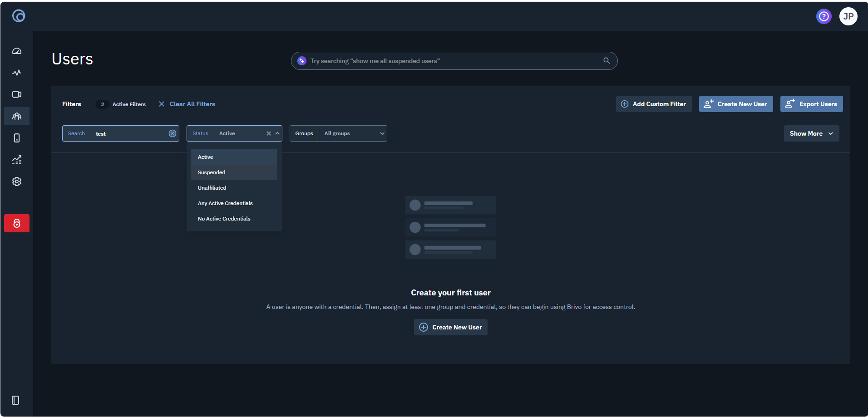The width and height of the screenshot is (868, 417).
Task: Open the video camera icon in sidebar
Action: (17, 94)
